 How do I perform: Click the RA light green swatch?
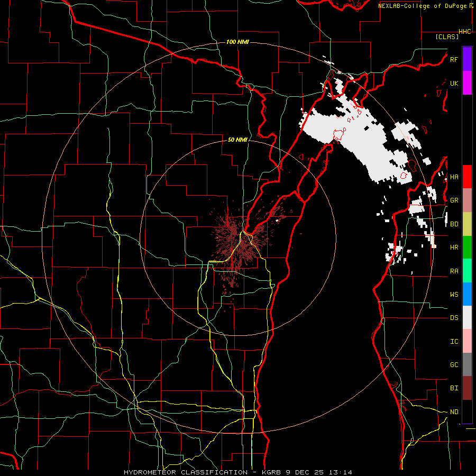click(467, 271)
